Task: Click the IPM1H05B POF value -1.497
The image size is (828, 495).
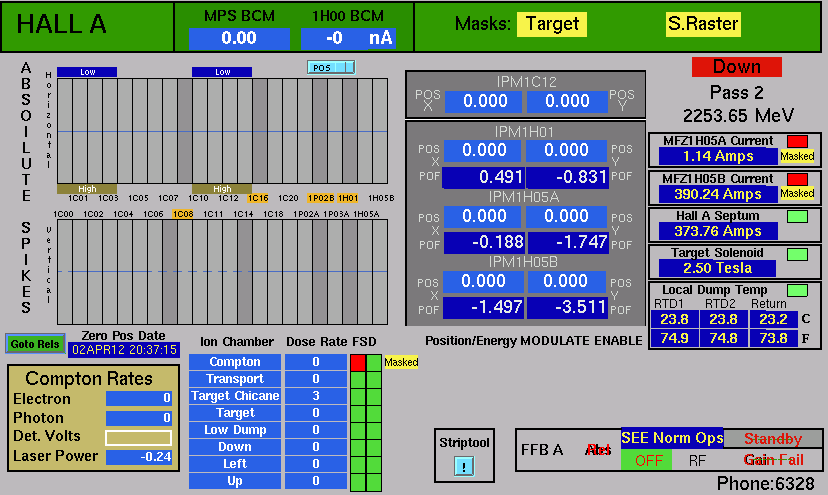Action: pos(483,307)
